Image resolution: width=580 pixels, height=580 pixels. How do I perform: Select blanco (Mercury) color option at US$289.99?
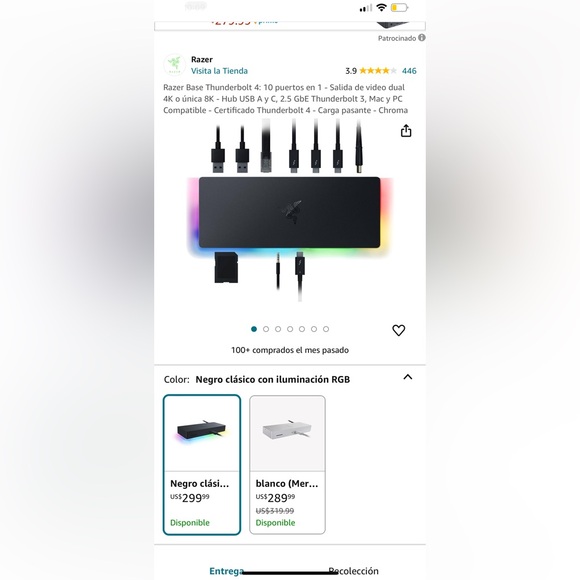[x=287, y=465]
